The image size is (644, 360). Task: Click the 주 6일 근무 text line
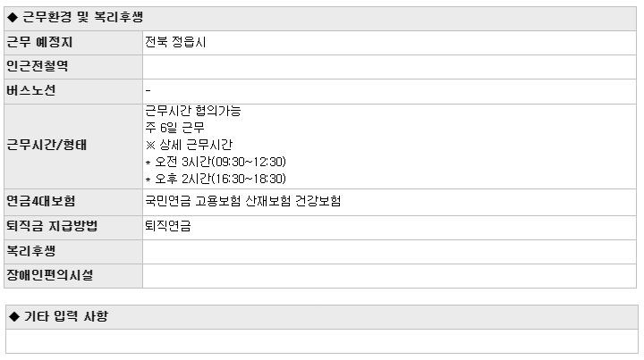coord(174,128)
